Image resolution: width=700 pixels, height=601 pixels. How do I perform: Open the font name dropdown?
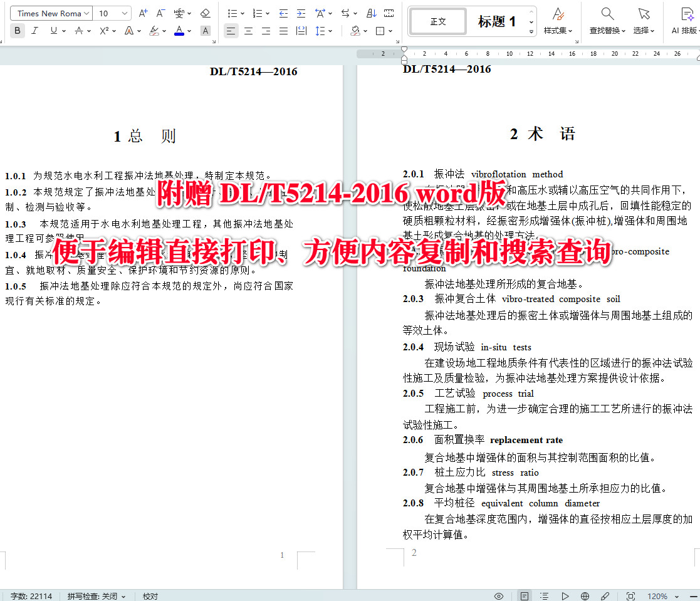[x=50, y=13]
